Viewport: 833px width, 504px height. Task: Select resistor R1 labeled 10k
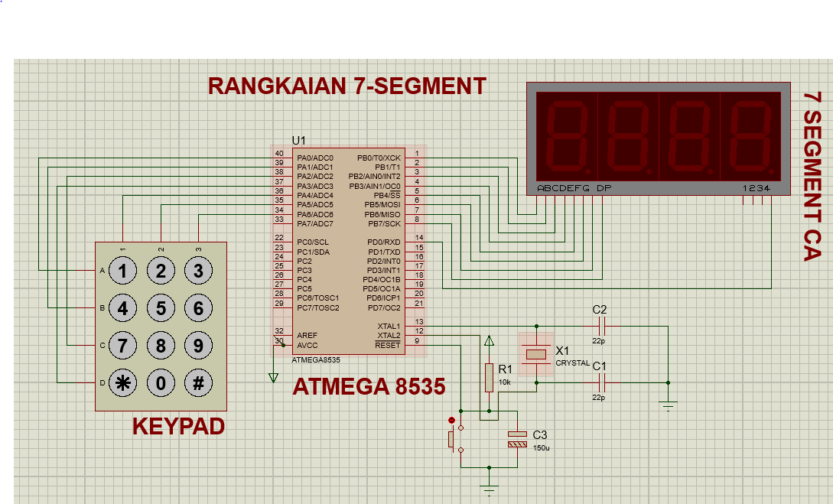coord(491,379)
